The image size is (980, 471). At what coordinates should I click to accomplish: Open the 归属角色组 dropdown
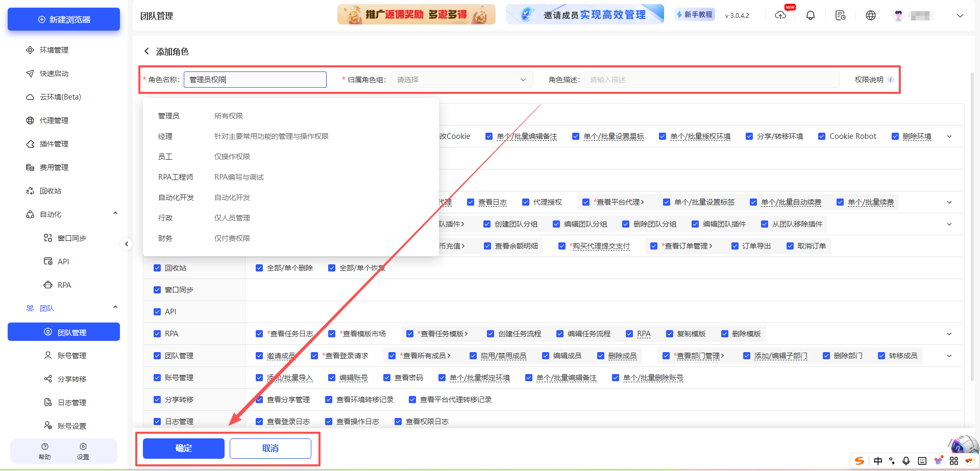click(x=461, y=80)
